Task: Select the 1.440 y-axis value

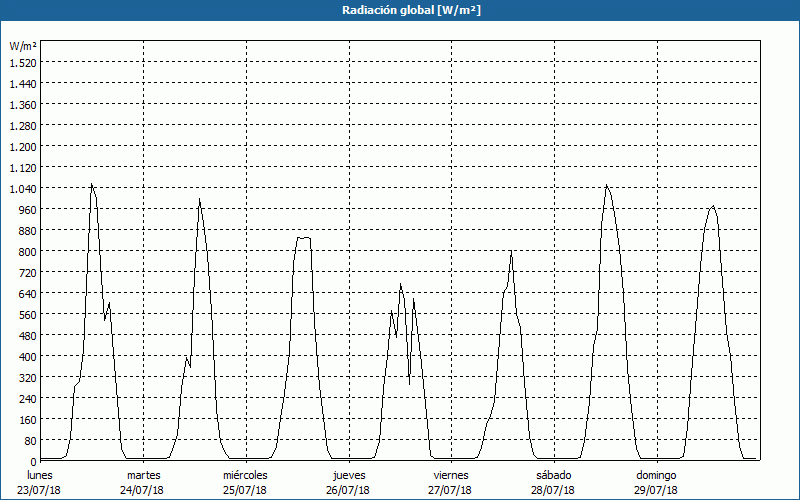Action: [x=23, y=83]
